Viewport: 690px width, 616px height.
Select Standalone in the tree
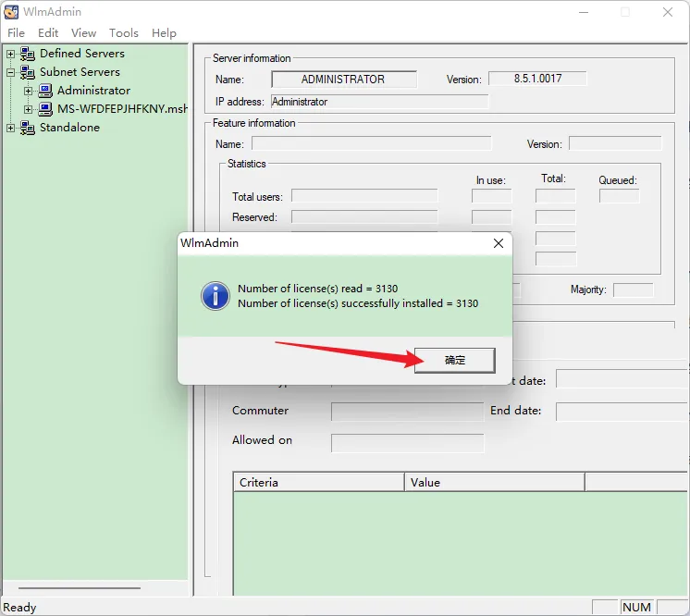pyautogui.click(x=69, y=127)
